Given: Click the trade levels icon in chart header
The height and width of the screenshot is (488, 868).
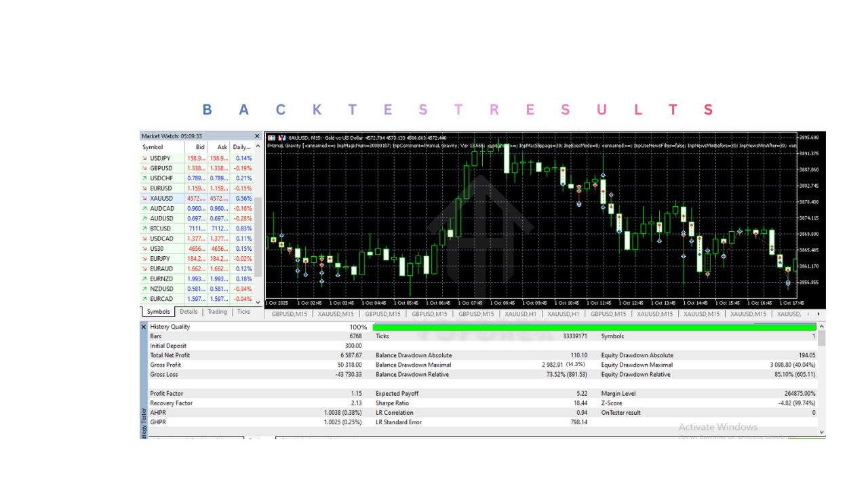Looking at the screenshot, I should (x=281, y=138).
